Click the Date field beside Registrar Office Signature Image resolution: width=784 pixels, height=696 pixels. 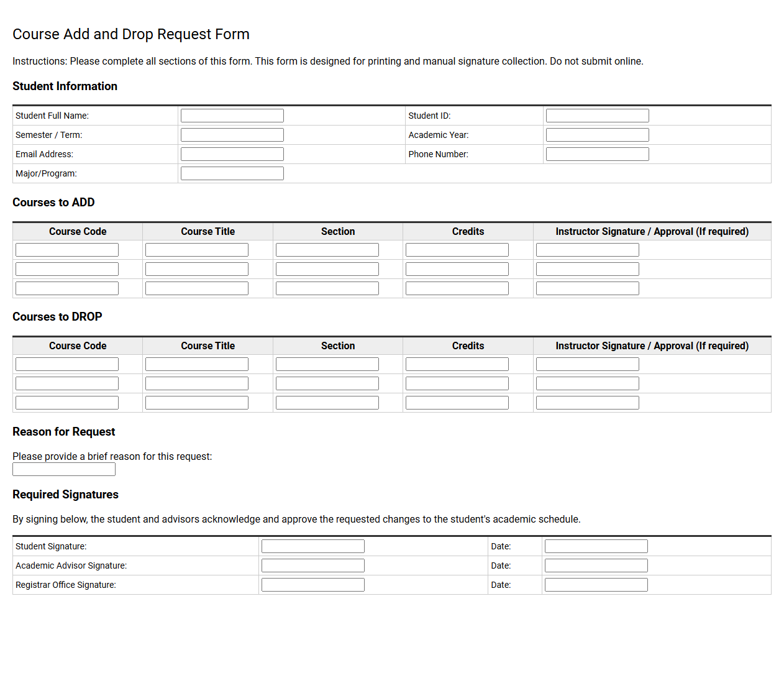(x=596, y=585)
